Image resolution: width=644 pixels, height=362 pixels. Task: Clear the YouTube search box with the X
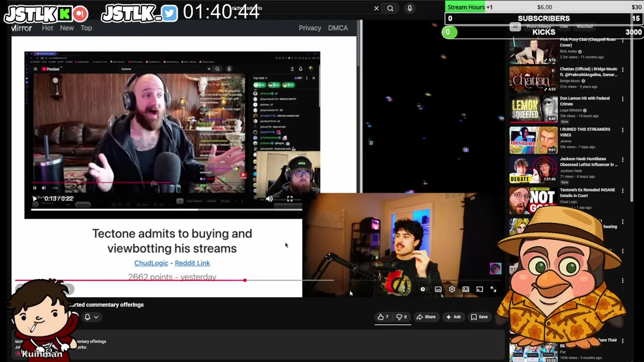tap(376, 8)
